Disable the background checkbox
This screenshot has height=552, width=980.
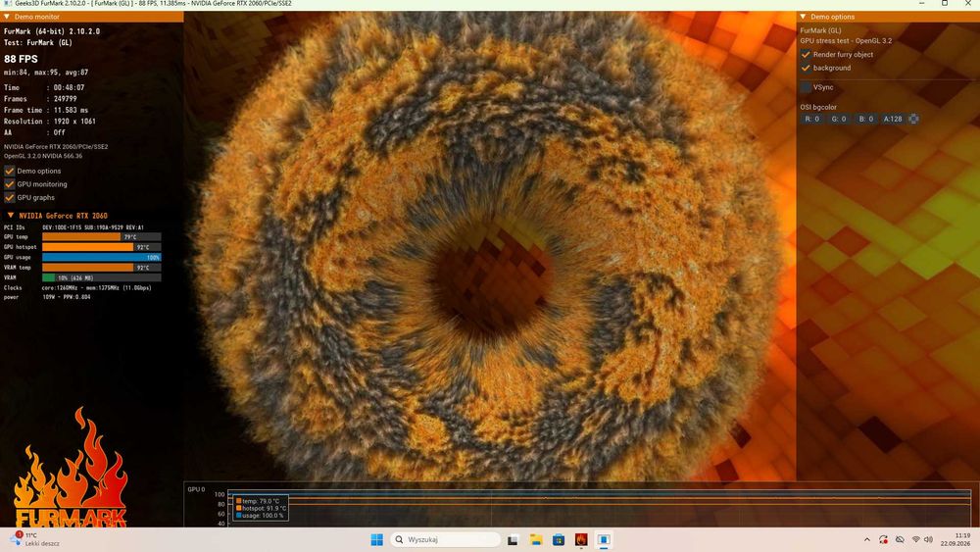[x=806, y=68]
